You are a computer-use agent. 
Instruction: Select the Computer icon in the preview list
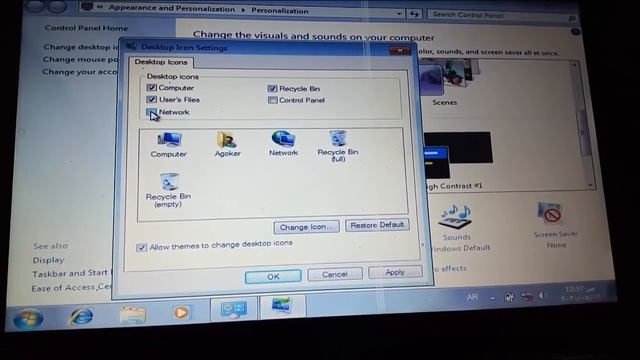[169, 145]
